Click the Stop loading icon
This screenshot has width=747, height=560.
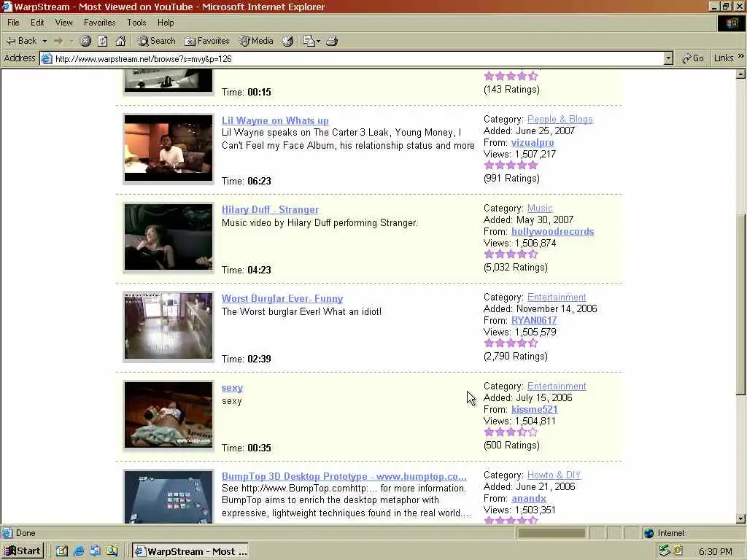point(85,41)
